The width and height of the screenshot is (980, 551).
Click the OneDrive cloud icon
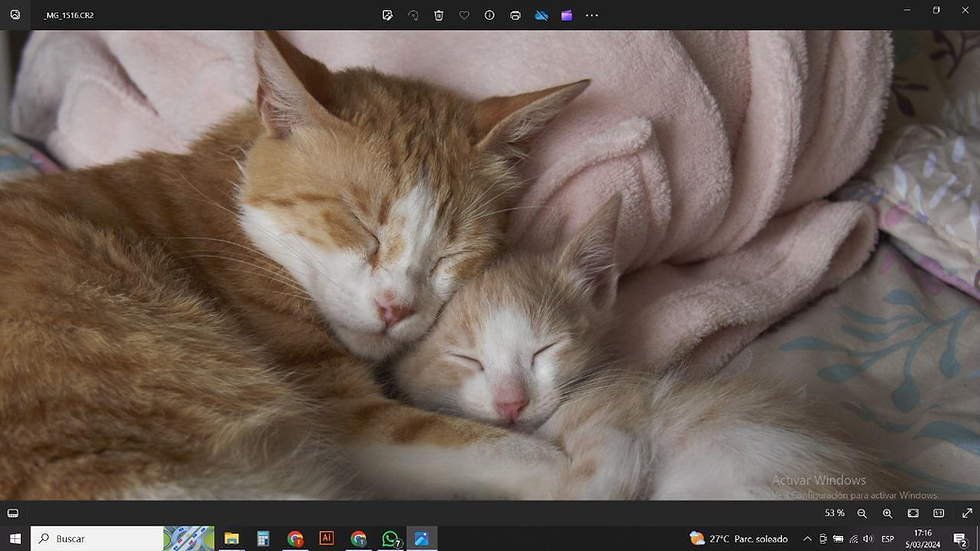pyautogui.click(x=541, y=15)
